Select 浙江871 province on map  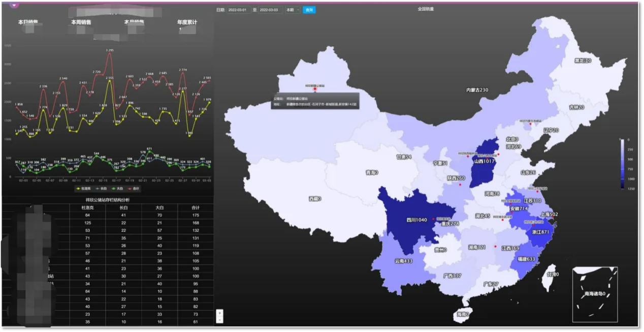click(540, 232)
